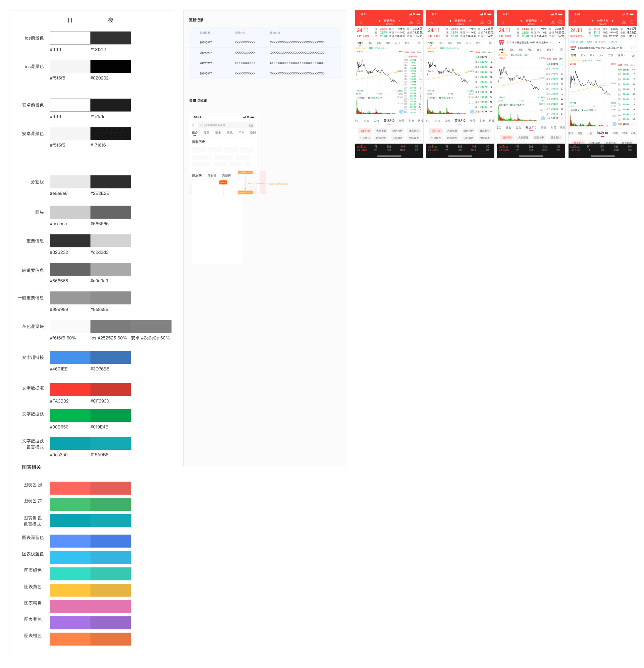Select the #FA3B32 rising red swatch
Screen dimensions: 644x668
click(x=70, y=390)
